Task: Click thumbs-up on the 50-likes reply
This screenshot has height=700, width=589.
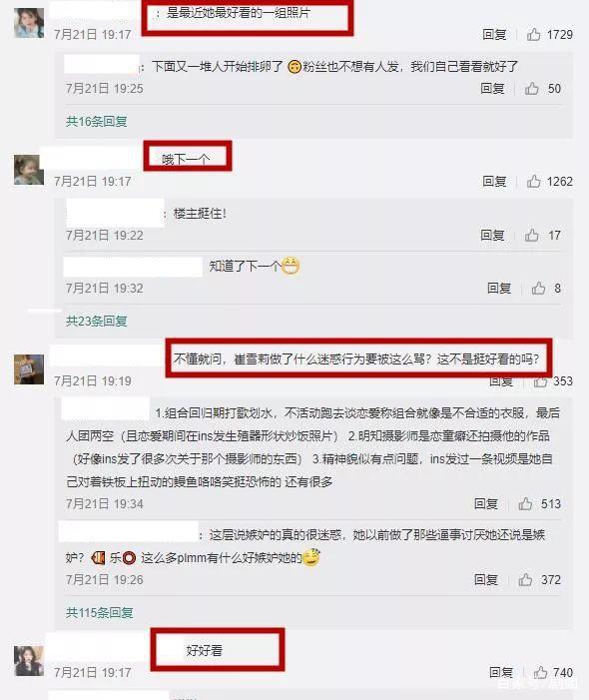Action: pyautogui.click(x=531, y=89)
